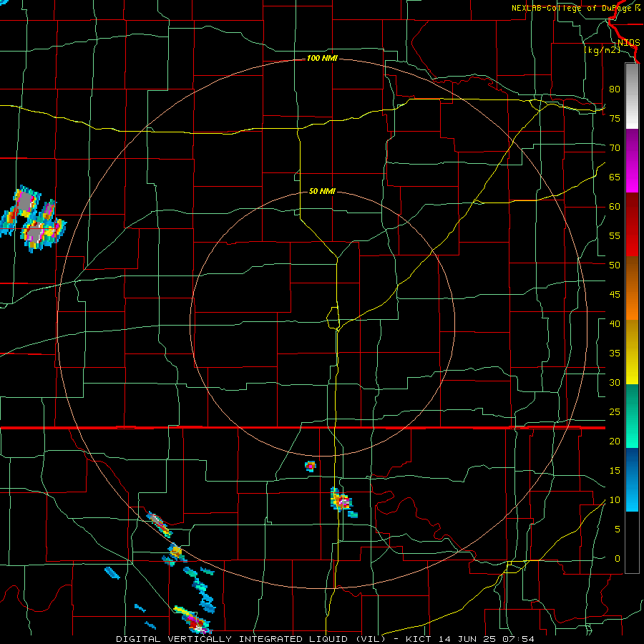Click the yellow segment of the color bar

point(632,352)
